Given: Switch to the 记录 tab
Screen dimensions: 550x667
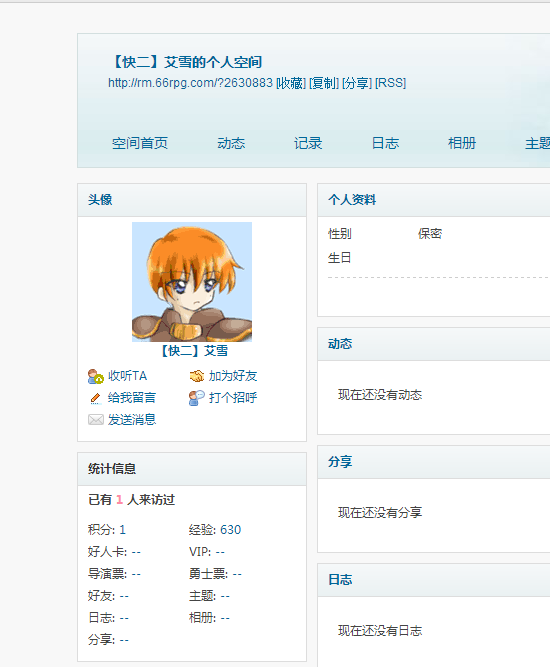Looking at the screenshot, I should point(308,143).
